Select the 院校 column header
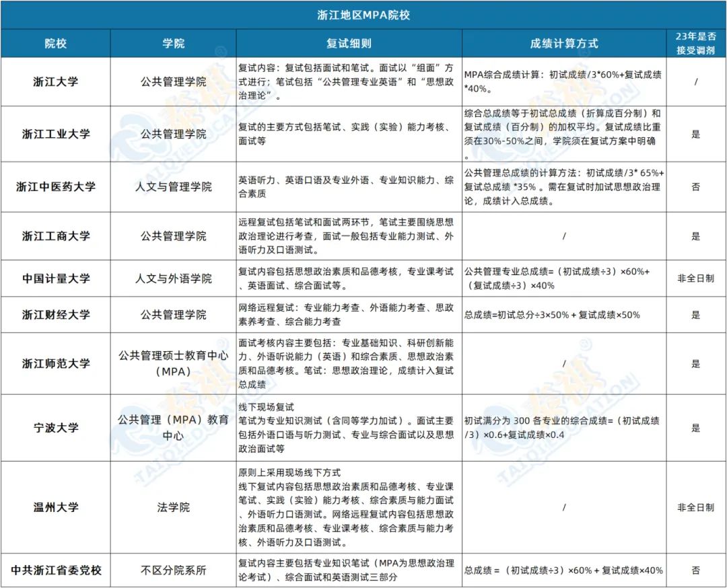The image size is (727, 588). [56, 44]
